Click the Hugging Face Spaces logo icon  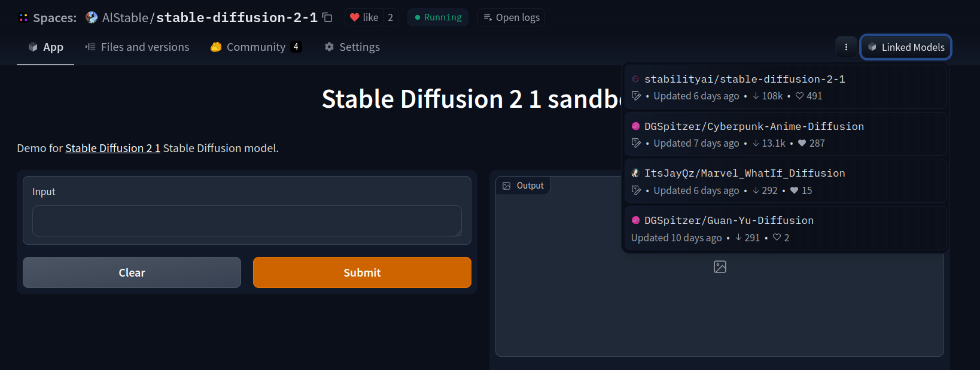(x=23, y=18)
